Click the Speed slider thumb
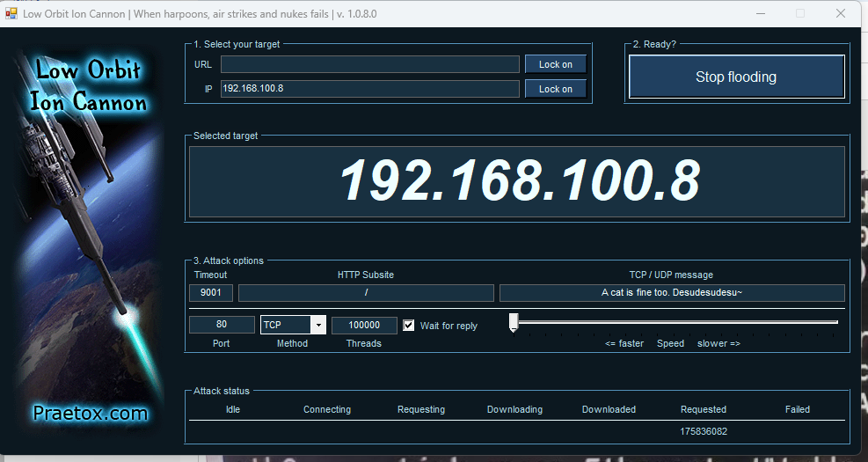Screen dimensions: 868x462 coord(514,322)
